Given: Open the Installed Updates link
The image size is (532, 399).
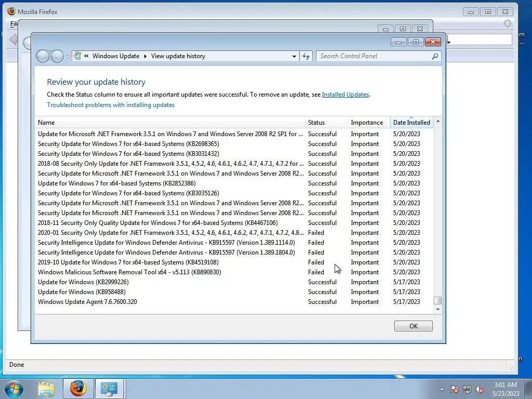Looking at the screenshot, I should click(x=345, y=95).
